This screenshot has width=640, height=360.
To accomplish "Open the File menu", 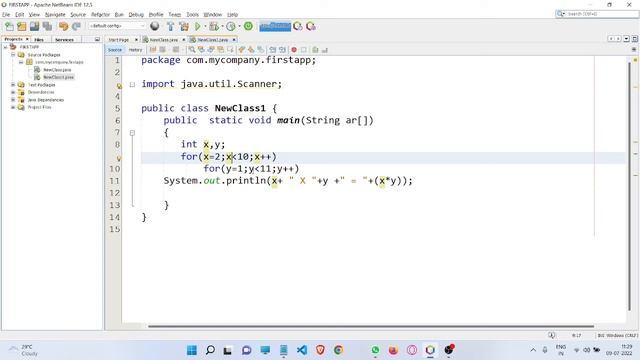I will [6, 14].
